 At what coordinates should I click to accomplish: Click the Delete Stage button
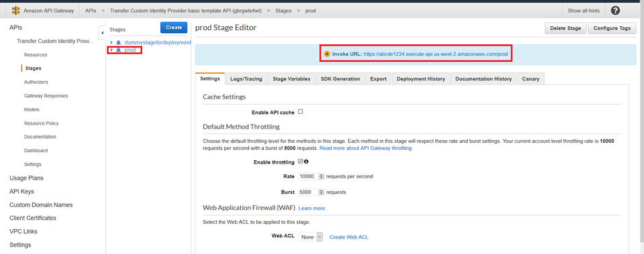566,28
